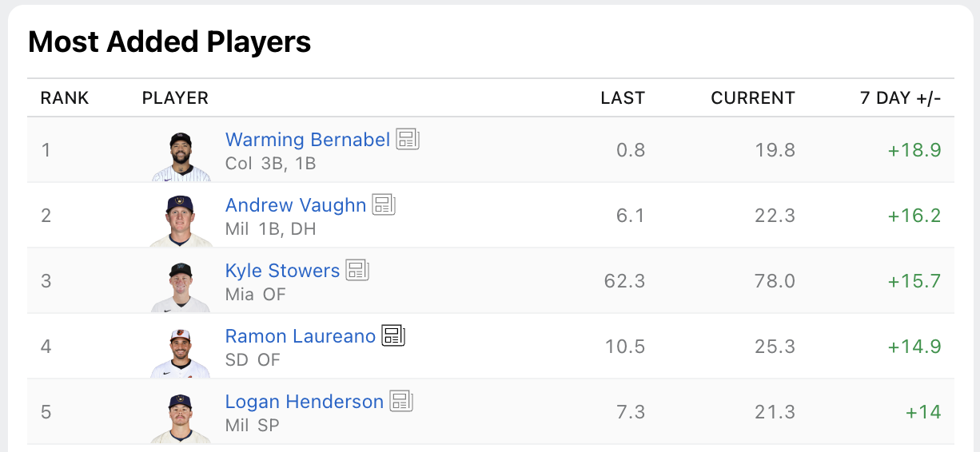Click Kyle Stowers' headshot photo

181,287
